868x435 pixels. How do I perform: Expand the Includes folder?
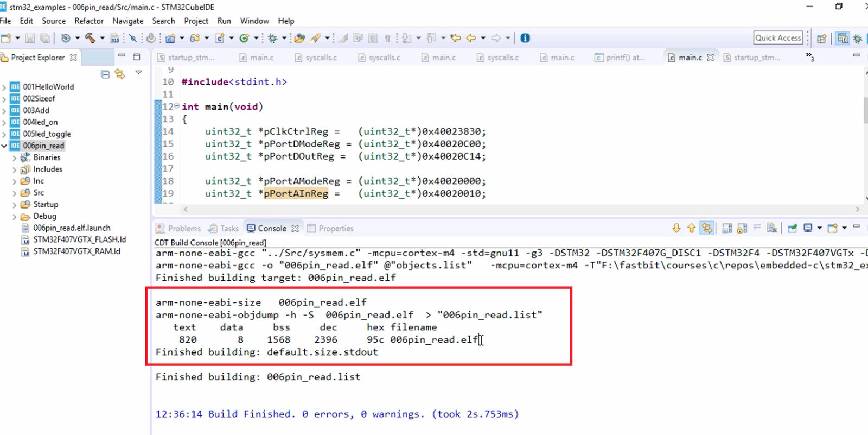click(x=15, y=169)
